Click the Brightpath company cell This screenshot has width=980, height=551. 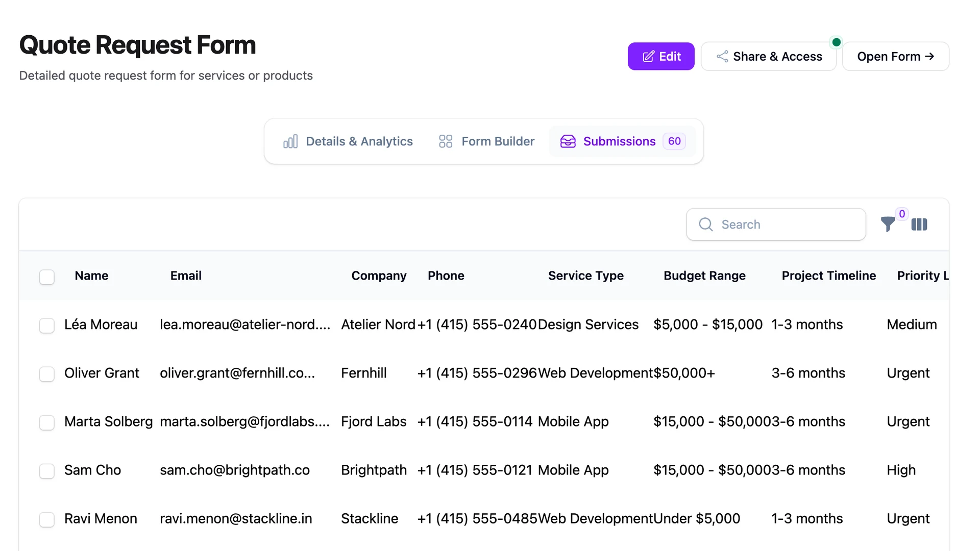(374, 470)
